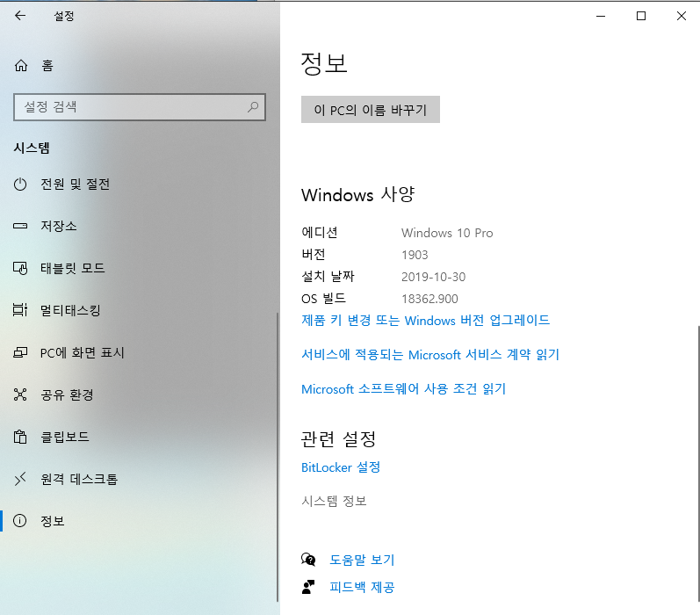
Task: Minimize the 설정 window
Action: coord(601,16)
